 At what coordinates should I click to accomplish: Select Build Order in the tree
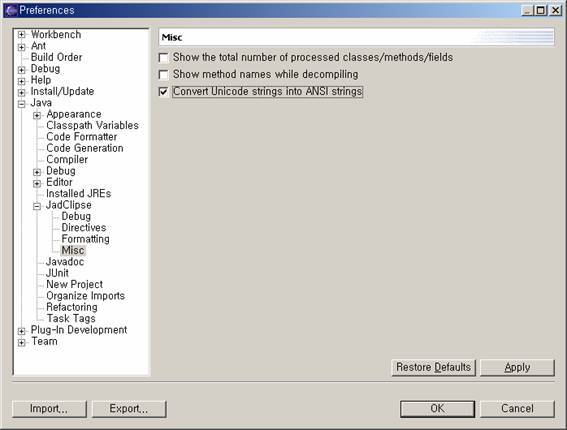tap(56, 57)
